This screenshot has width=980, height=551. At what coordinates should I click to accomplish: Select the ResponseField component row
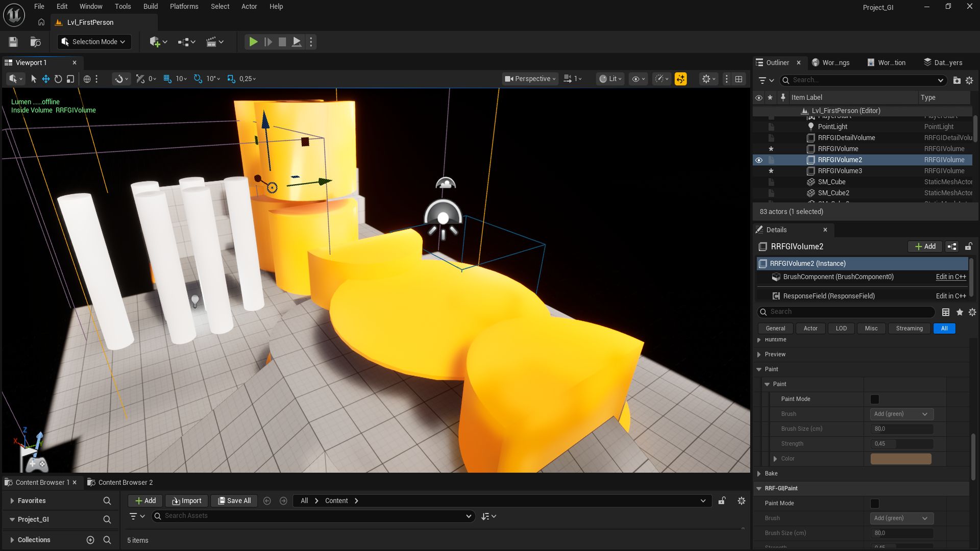[863, 296]
